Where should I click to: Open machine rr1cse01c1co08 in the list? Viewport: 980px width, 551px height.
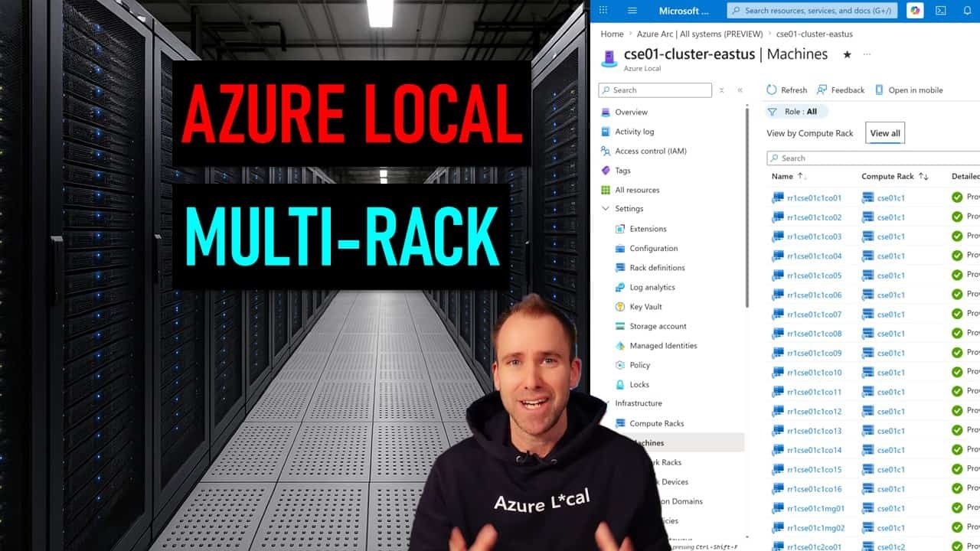click(x=814, y=334)
